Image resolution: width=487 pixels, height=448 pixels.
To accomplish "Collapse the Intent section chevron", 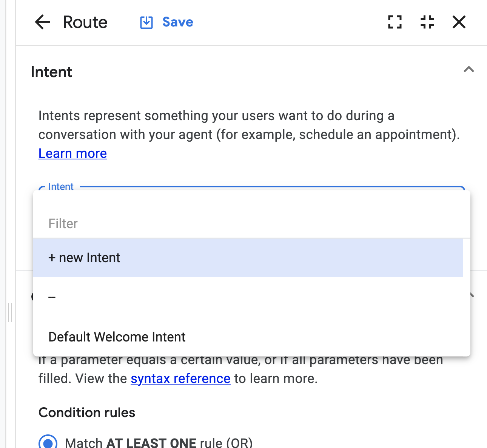I will (x=469, y=70).
